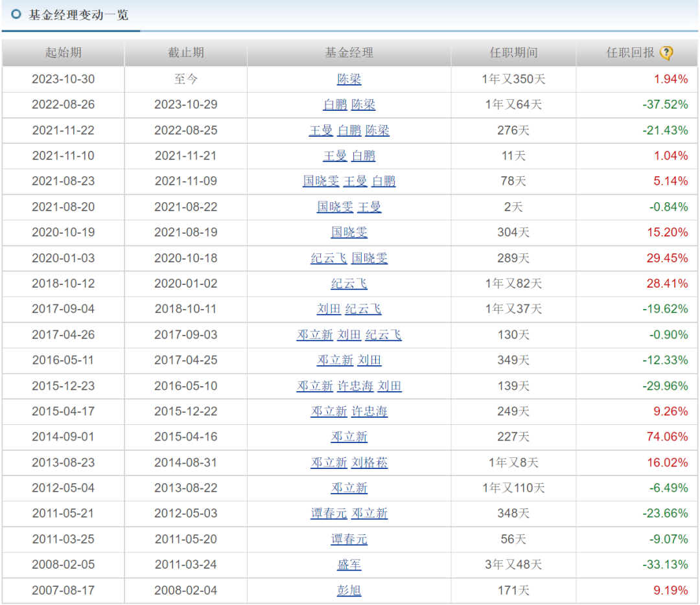700x605 pixels.
Task: Select the 基金经理变动一览 section tab
Action: point(78,14)
